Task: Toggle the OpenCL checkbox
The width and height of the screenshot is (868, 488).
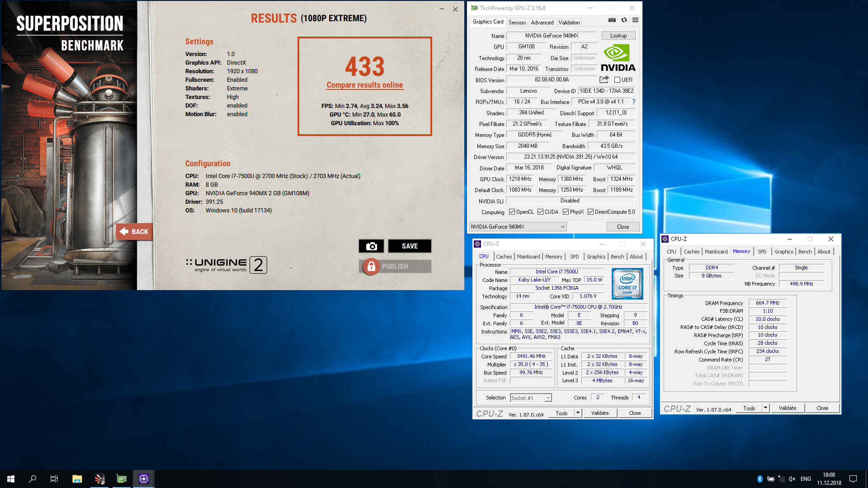Action: coord(512,212)
